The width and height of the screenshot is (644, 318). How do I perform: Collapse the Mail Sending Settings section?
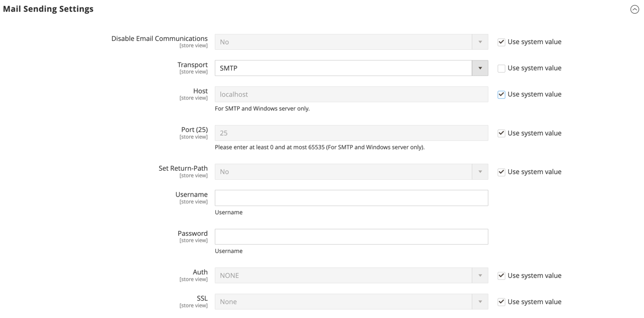[634, 10]
